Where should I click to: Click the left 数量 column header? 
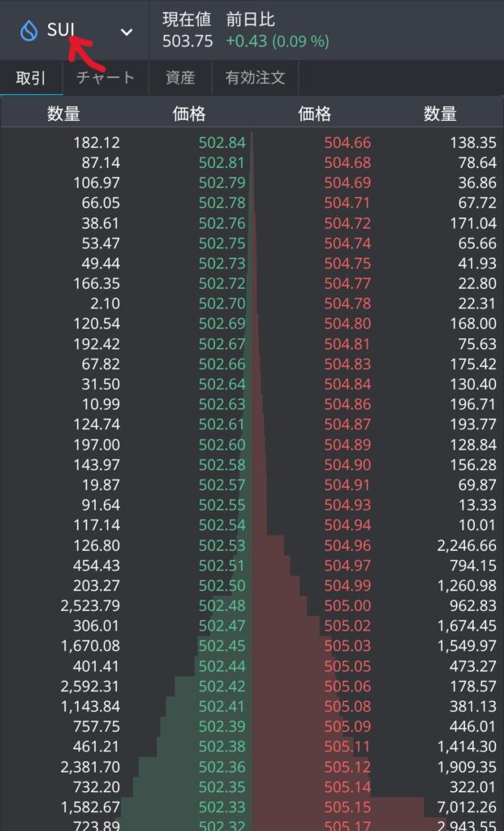(x=63, y=114)
